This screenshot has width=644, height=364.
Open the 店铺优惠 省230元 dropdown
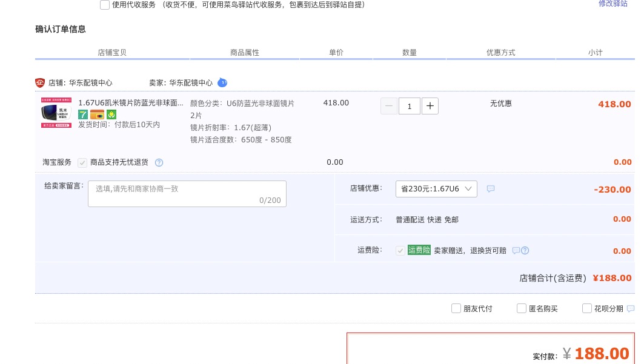click(x=436, y=189)
